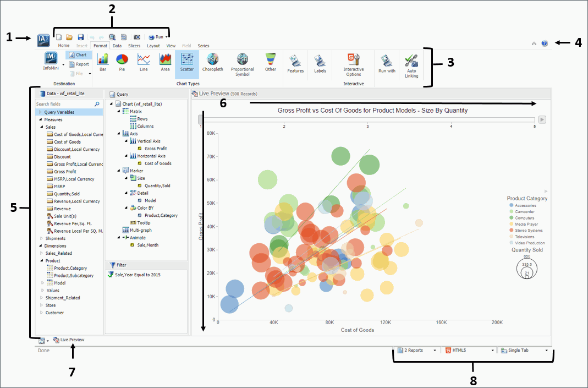Pick the Line chart type
Viewport: 588px width, 388px height.
[144, 62]
